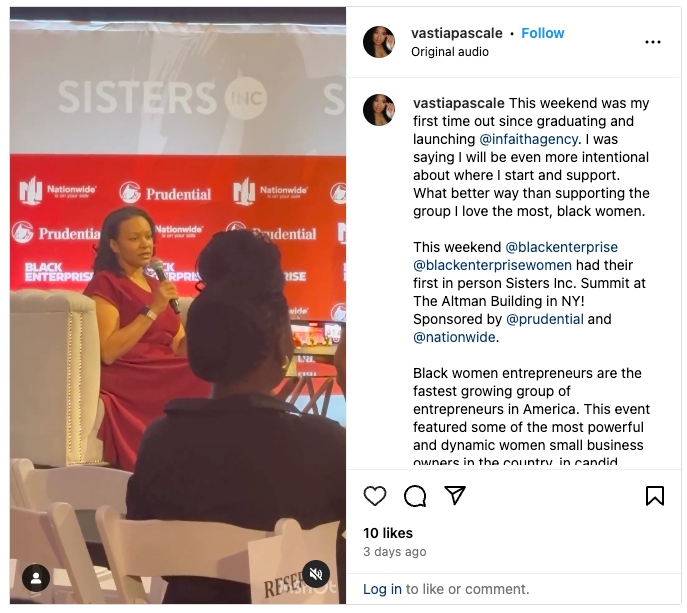Open vastiapascale's profile picture in header
Viewport: 687px width, 613px height.
tap(379, 42)
